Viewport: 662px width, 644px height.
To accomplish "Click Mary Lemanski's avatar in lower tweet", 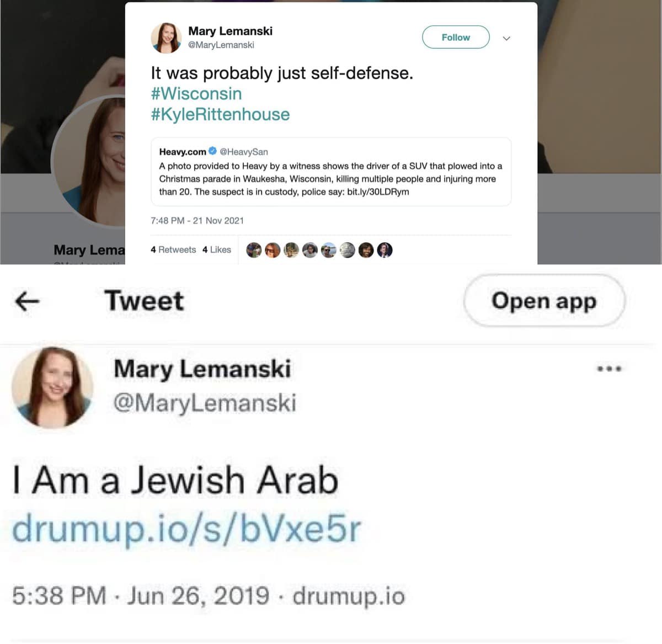I will pyautogui.click(x=52, y=387).
